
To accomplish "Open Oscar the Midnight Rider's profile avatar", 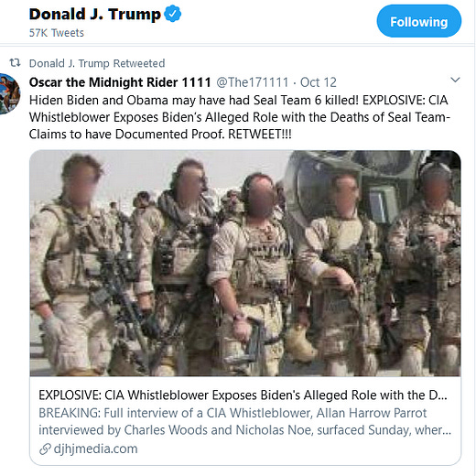I will tap(9, 93).
